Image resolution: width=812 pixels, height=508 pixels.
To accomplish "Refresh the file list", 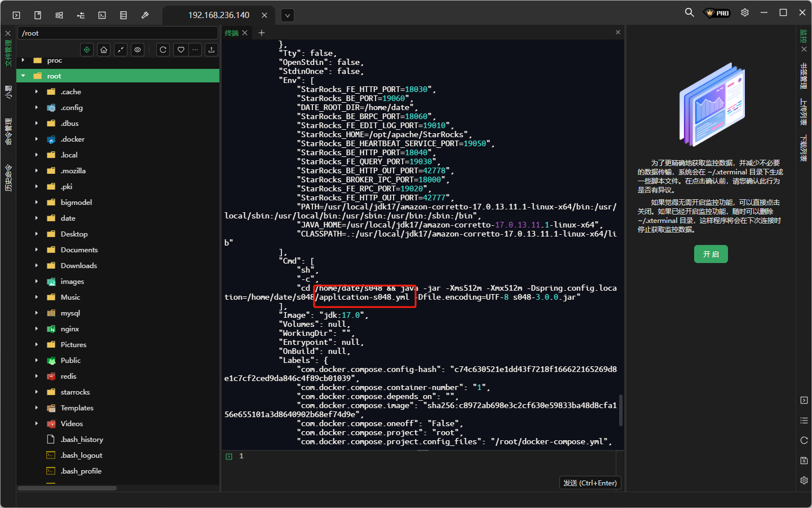I will click(163, 50).
